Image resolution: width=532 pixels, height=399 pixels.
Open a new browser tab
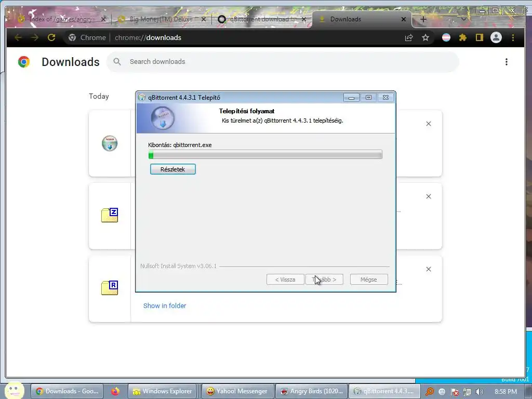423,19
